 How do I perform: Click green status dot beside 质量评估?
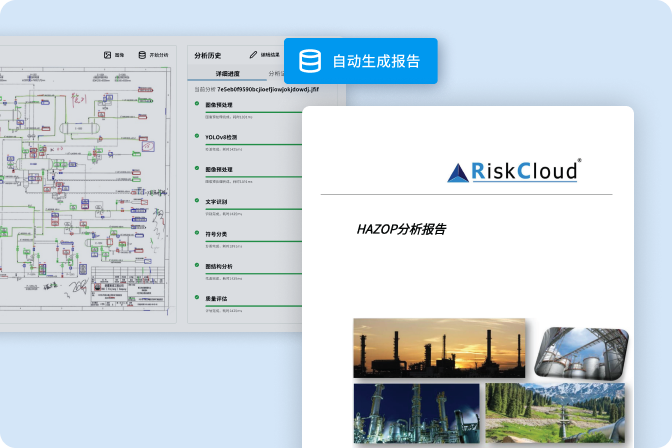197,298
